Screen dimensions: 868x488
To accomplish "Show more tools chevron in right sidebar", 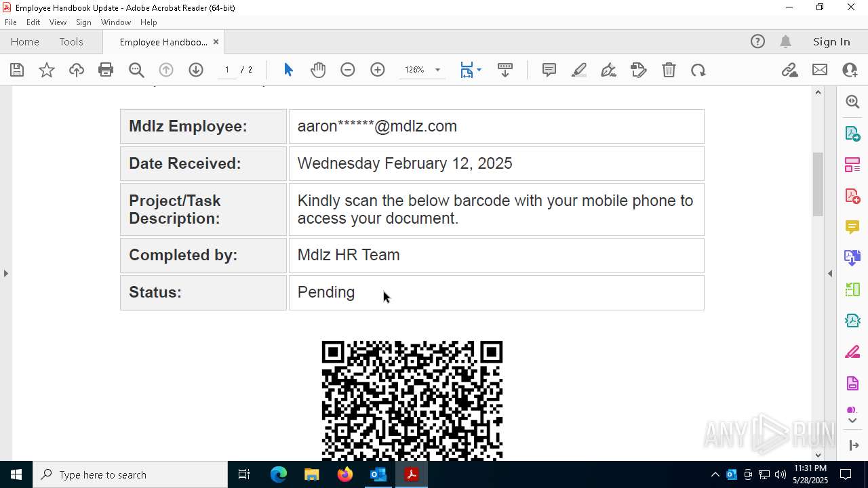I will click(852, 420).
